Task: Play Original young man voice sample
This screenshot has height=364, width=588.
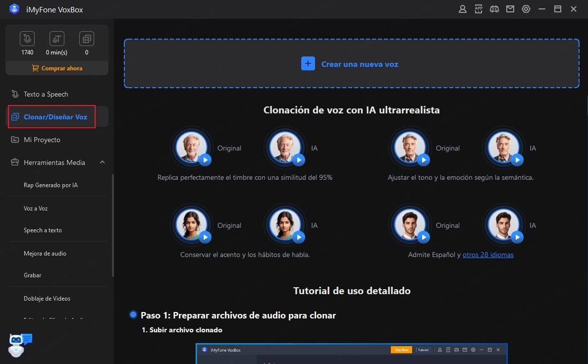Action: (x=424, y=237)
